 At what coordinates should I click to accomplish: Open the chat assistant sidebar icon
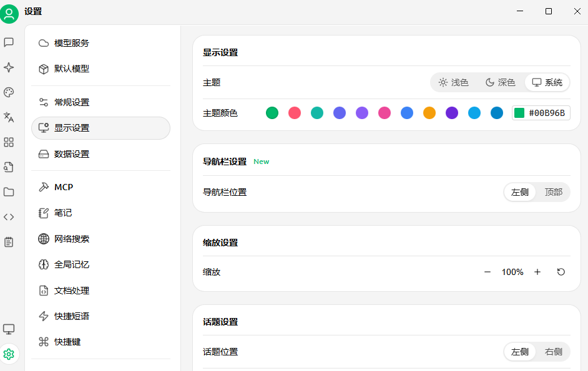coord(9,42)
